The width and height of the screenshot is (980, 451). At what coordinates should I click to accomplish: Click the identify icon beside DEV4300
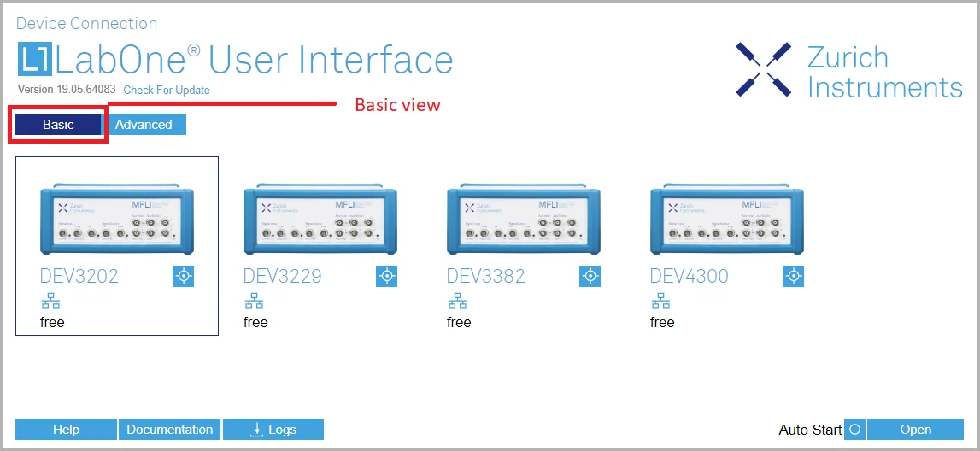tap(793, 276)
